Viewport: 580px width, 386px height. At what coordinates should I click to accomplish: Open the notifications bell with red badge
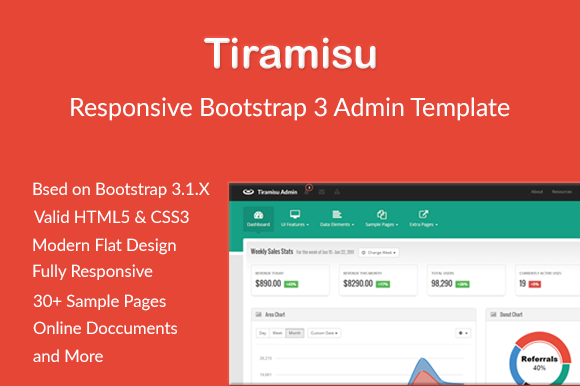pos(308,190)
